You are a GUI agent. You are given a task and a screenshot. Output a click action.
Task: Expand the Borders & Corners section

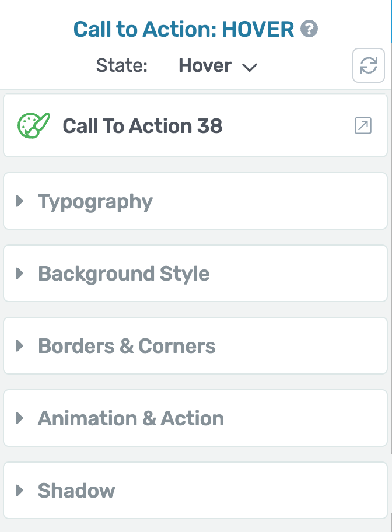coord(127,346)
